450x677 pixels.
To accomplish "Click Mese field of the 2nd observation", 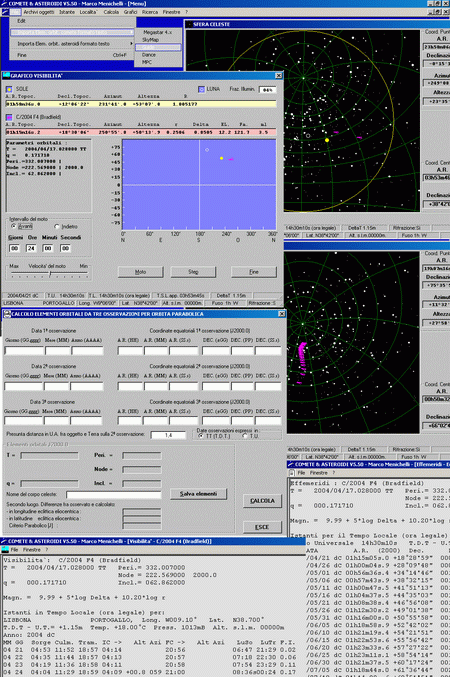I will click(57, 386).
